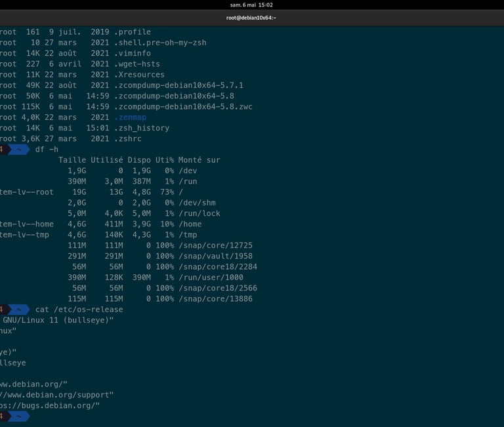Click 'GNU/Linux 11 (bullseye)' text

tap(58, 320)
